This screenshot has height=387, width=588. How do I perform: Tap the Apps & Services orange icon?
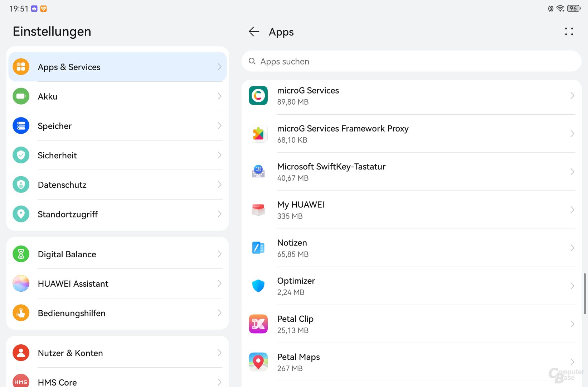21,67
